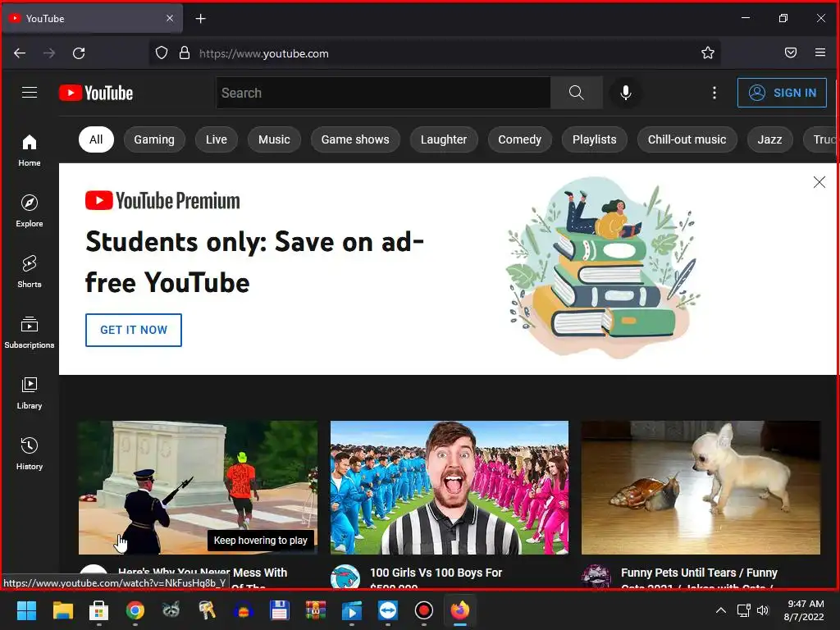The image size is (840, 630).
Task: Click the MrBeast channel avatar
Action: pos(345,577)
